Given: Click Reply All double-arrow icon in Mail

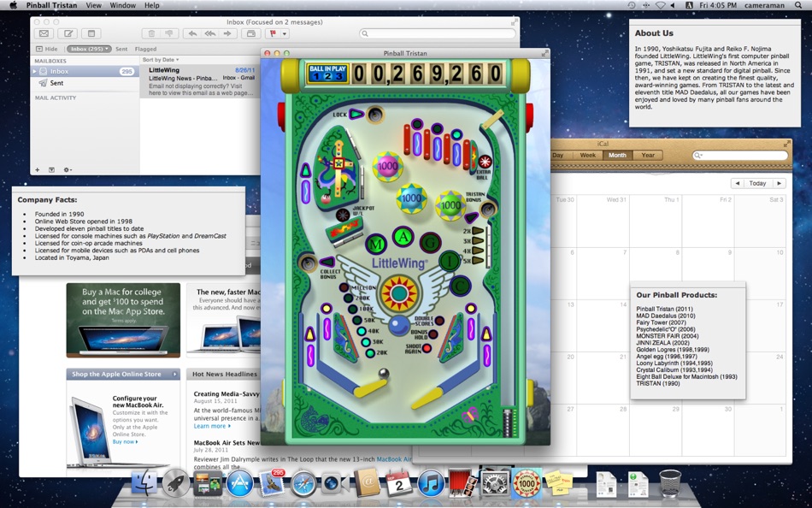Looking at the screenshot, I should coord(209,33).
